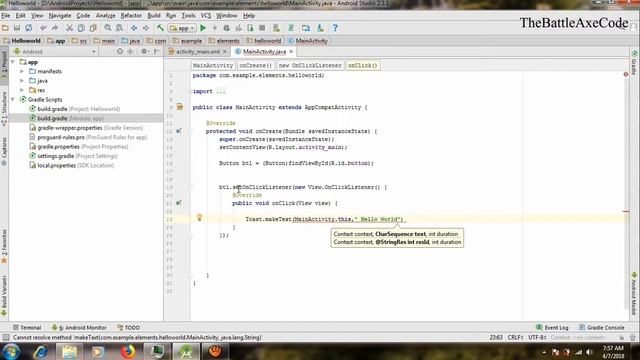Screen dimensions: 640x360
Task: Click the intention light bulb icon
Action: tap(199, 218)
